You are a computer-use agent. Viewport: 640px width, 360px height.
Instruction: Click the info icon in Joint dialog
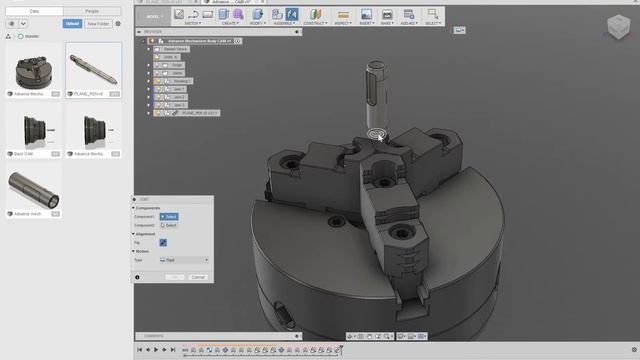[x=137, y=277]
